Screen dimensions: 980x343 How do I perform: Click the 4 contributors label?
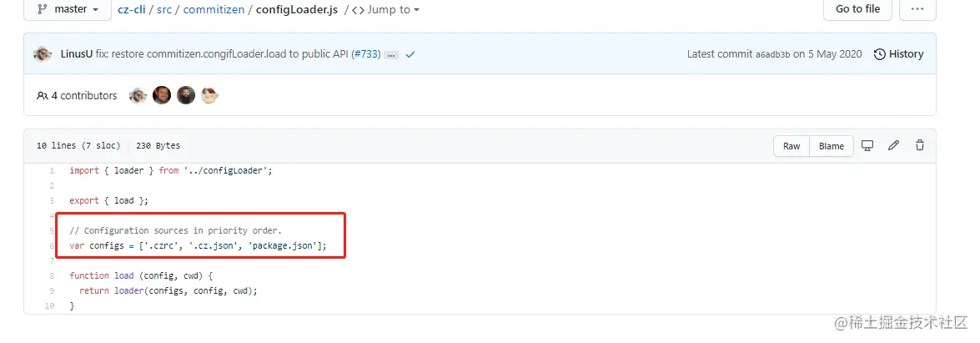pyautogui.click(x=77, y=96)
